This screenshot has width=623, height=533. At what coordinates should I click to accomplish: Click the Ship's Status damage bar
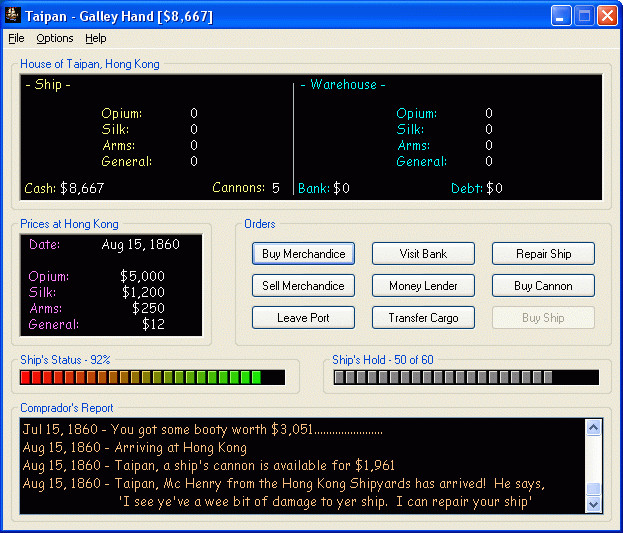pos(153,377)
